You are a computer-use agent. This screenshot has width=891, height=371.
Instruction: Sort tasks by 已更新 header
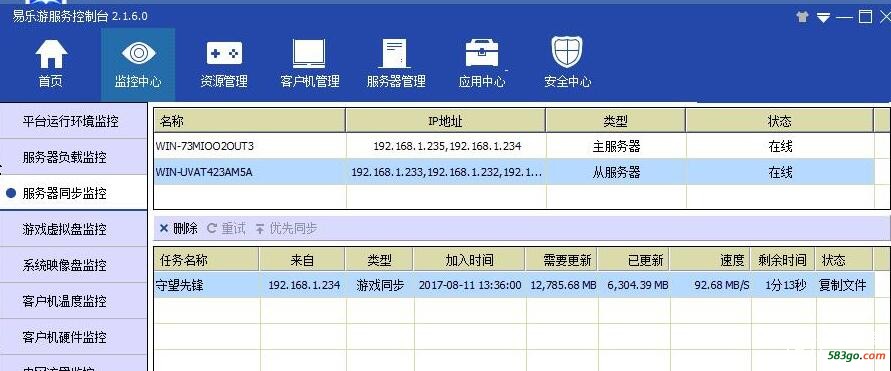(x=634, y=260)
